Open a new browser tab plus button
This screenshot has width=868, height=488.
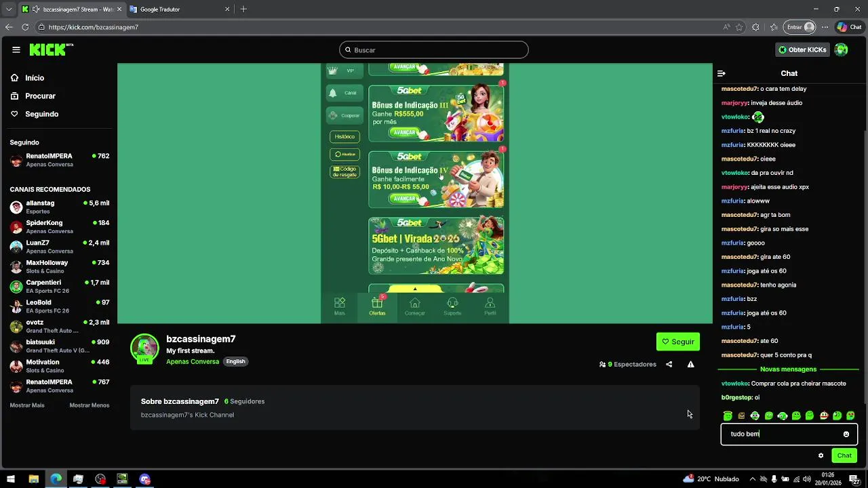243,9
